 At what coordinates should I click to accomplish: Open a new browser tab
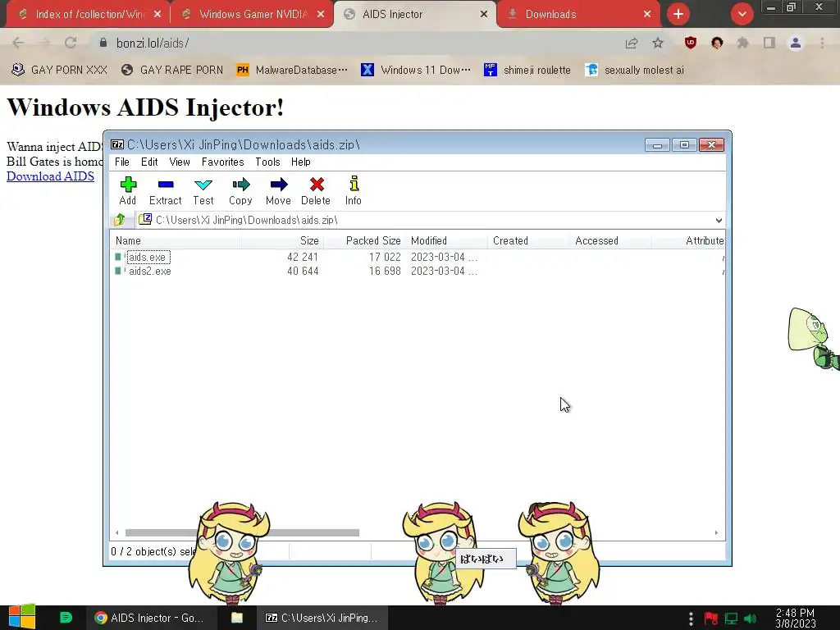[678, 14]
